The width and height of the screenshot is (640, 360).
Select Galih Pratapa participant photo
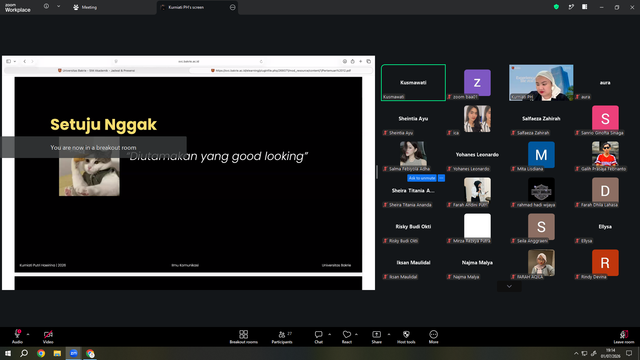pos(605,154)
